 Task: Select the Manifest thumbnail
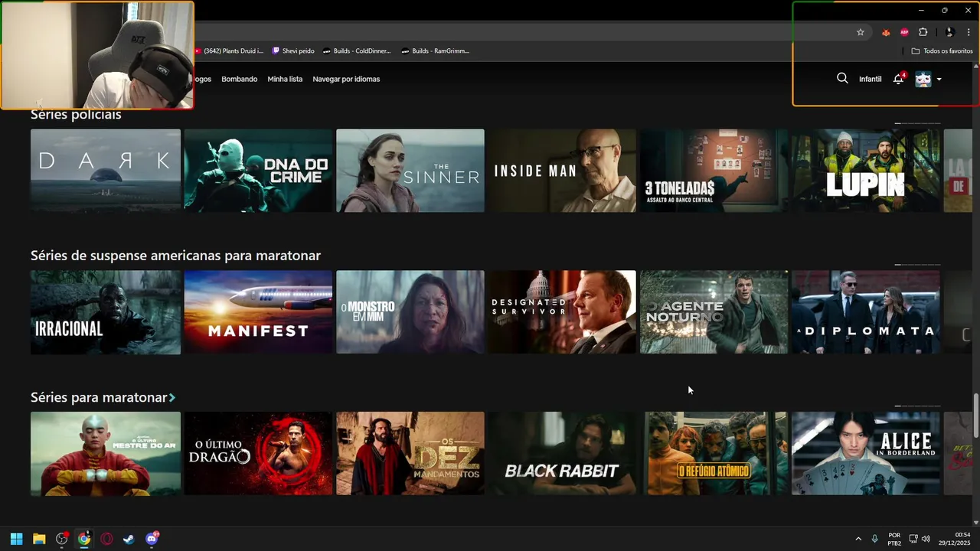(x=258, y=312)
